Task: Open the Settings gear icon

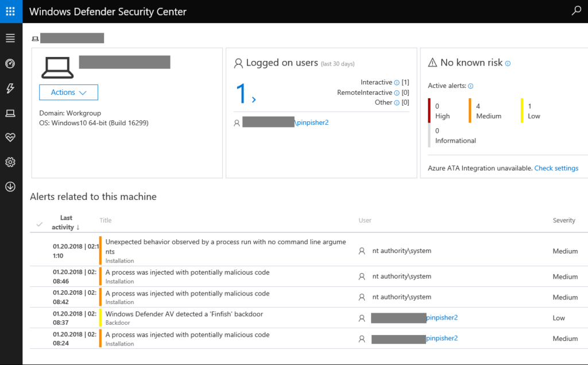Action: pyautogui.click(x=10, y=162)
